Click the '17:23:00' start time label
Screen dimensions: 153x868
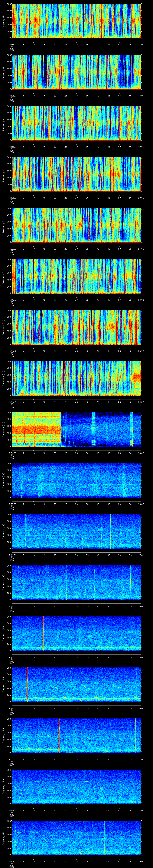click(12, 402)
